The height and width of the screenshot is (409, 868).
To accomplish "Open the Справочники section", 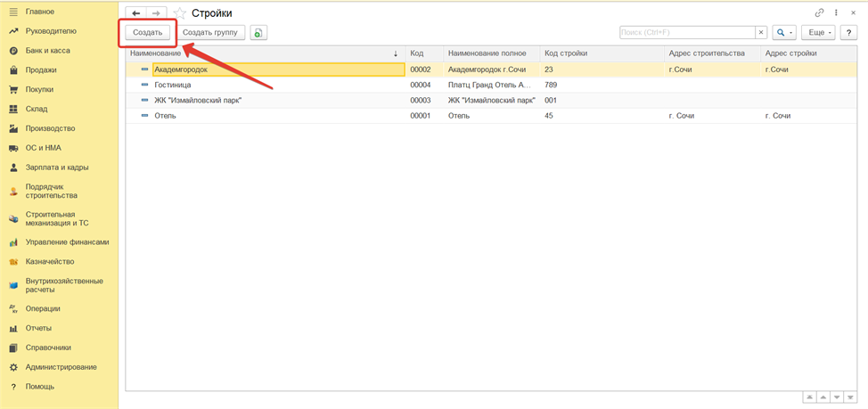I will click(x=48, y=348).
